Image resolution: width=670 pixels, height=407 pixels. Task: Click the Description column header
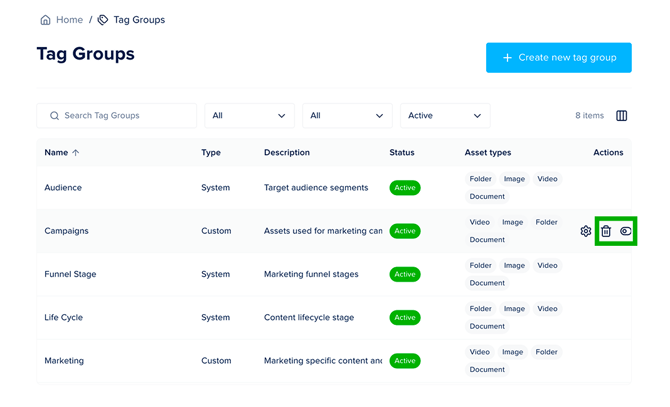point(287,152)
